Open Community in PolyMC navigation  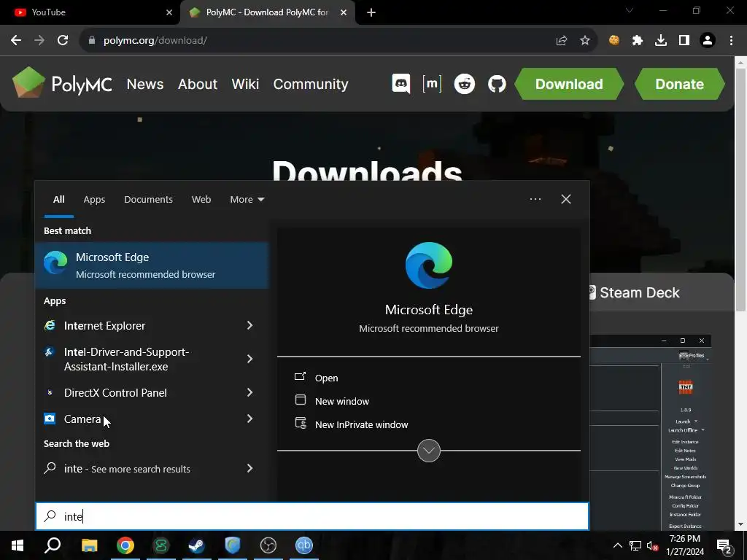click(x=311, y=85)
